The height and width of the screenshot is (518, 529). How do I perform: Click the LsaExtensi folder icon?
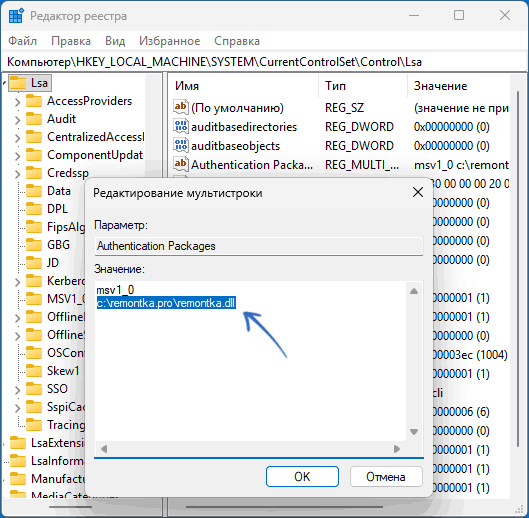pyautogui.click(x=18, y=443)
